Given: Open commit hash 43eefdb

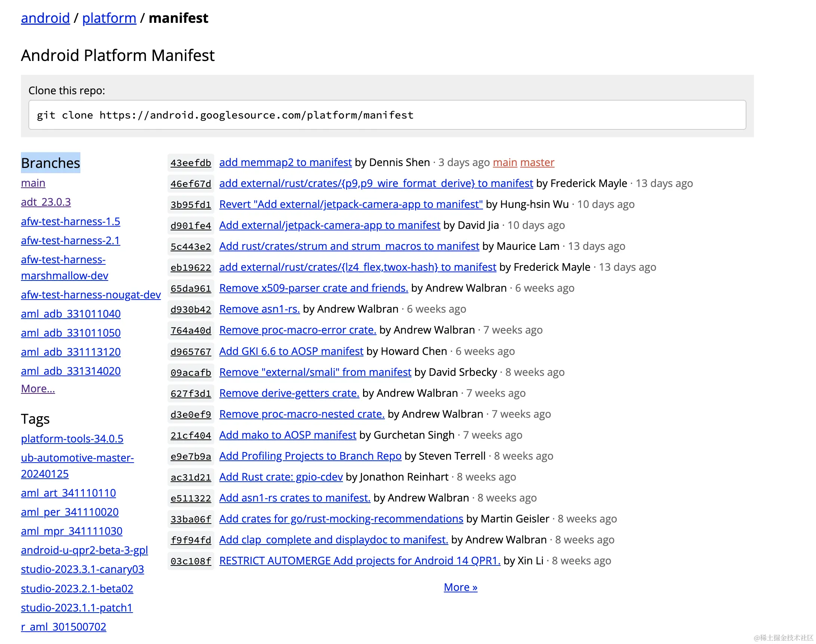Looking at the screenshot, I should (x=190, y=163).
